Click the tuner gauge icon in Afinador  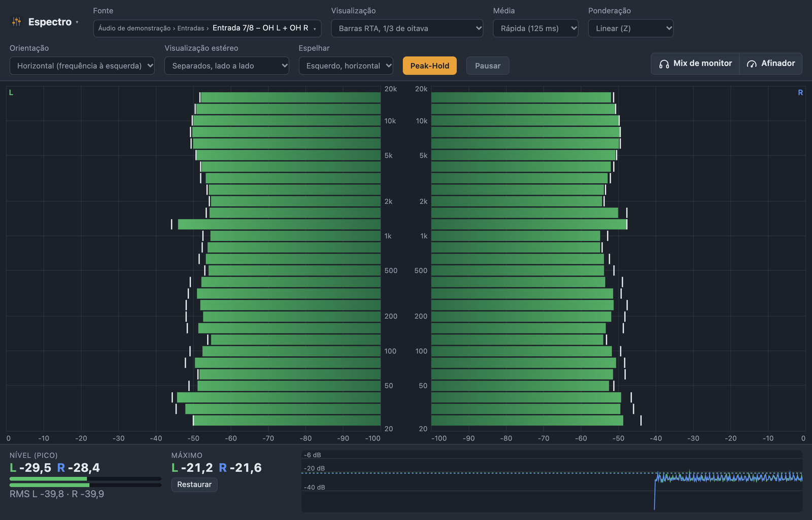point(752,64)
